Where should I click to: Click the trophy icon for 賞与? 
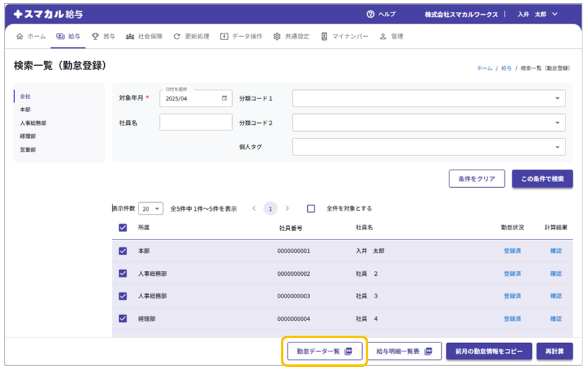pyautogui.click(x=96, y=37)
